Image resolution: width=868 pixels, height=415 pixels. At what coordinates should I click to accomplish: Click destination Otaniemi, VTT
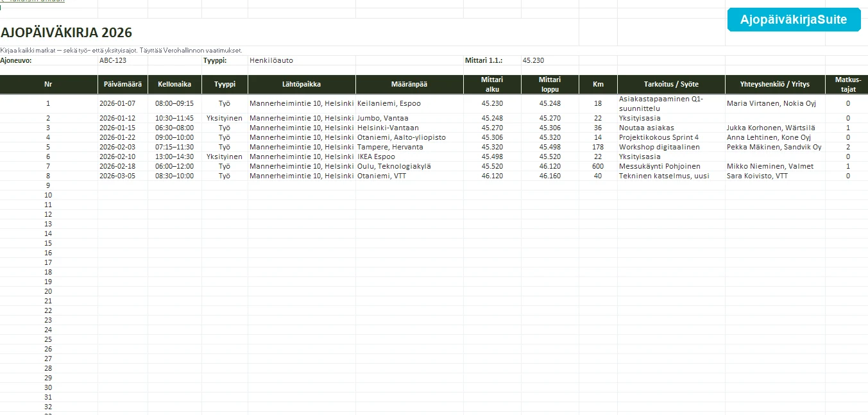pos(409,176)
